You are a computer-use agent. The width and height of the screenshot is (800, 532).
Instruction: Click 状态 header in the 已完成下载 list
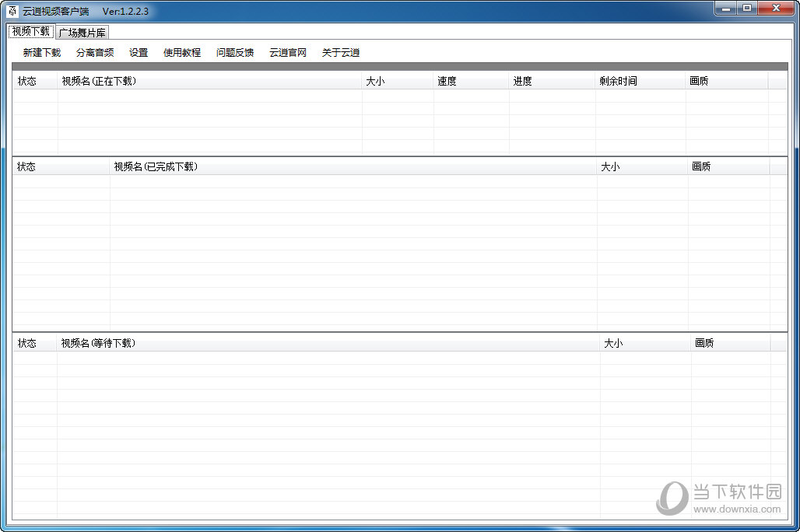61,166
